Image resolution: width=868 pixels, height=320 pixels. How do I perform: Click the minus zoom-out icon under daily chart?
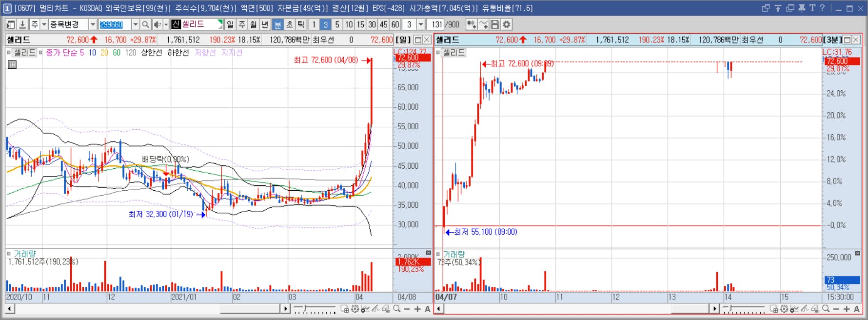tap(407, 309)
